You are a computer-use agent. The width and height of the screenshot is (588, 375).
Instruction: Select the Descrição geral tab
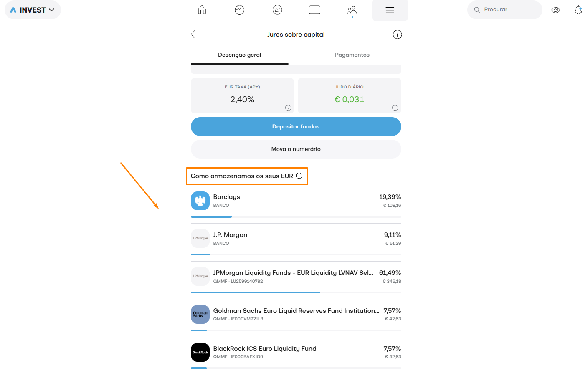[240, 55]
